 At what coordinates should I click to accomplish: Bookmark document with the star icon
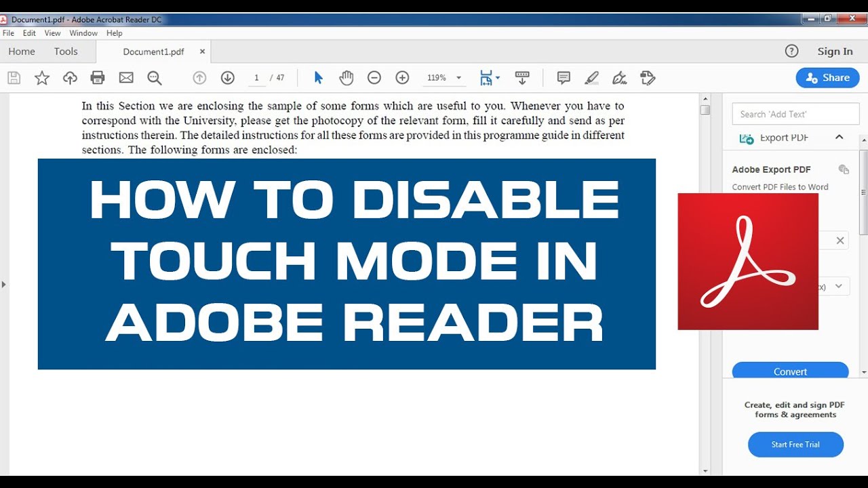coord(42,78)
